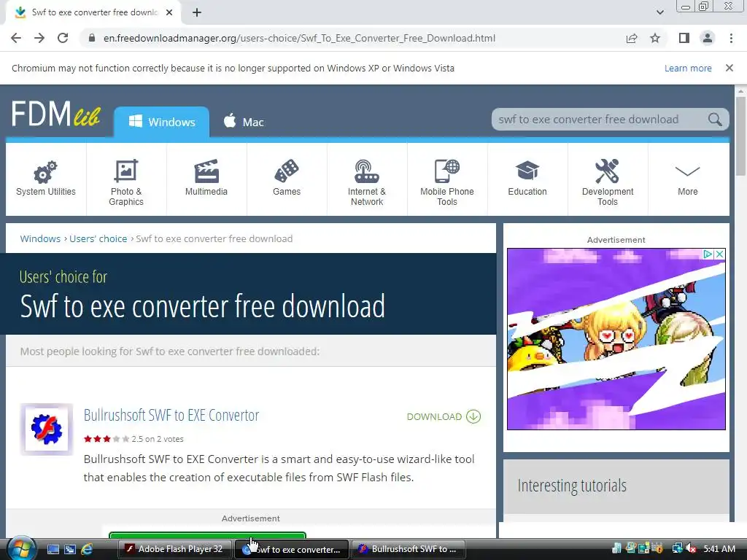
Task: Click the FDM lib logo
Action: [x=55, y=114]
